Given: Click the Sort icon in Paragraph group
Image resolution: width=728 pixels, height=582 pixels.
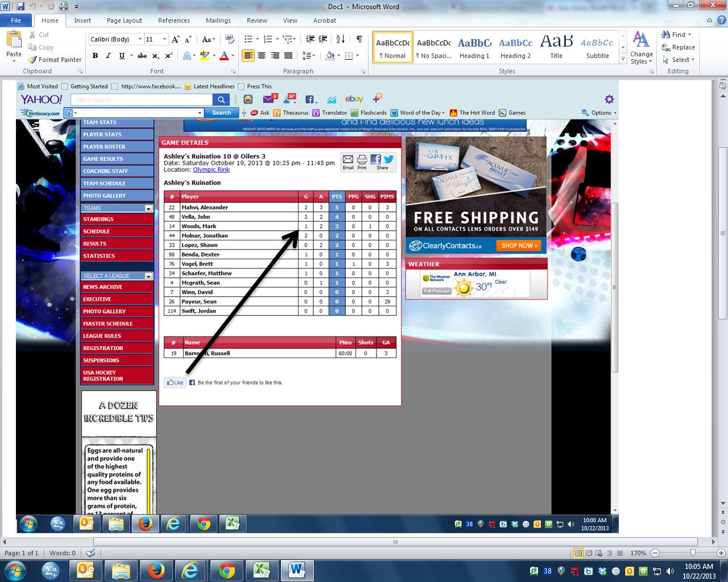Looking at the screenshot, I should click(340, 39).
